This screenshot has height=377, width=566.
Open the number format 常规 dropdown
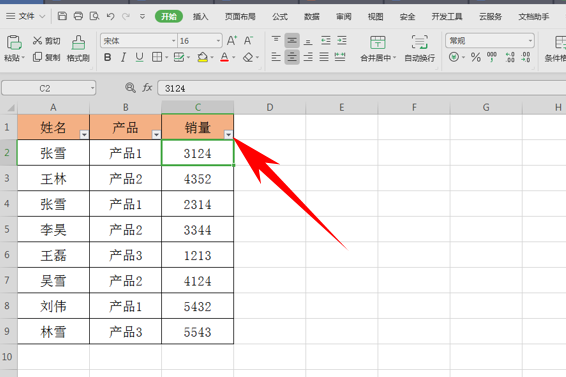(x=530, y=41)
